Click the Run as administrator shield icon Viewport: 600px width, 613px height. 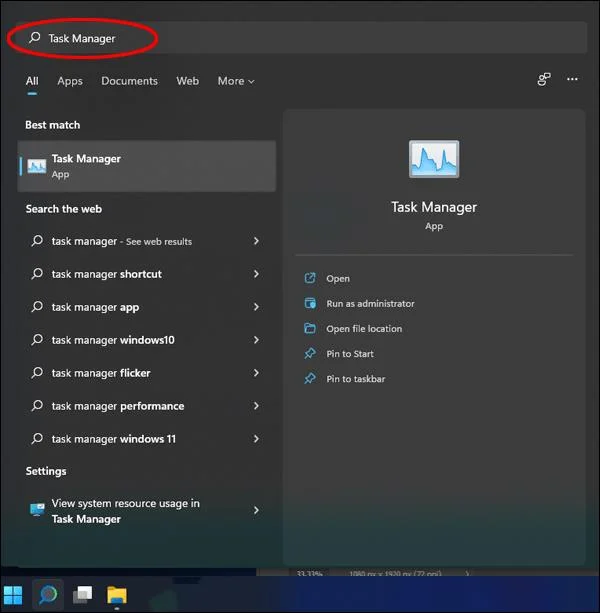(x=310, y=303)
